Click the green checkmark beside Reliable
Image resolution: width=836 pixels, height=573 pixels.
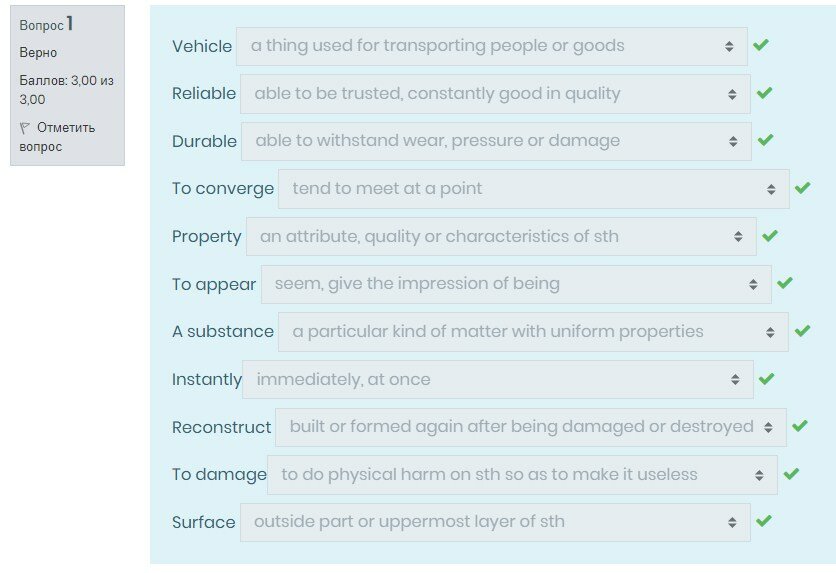coord(765,93)
